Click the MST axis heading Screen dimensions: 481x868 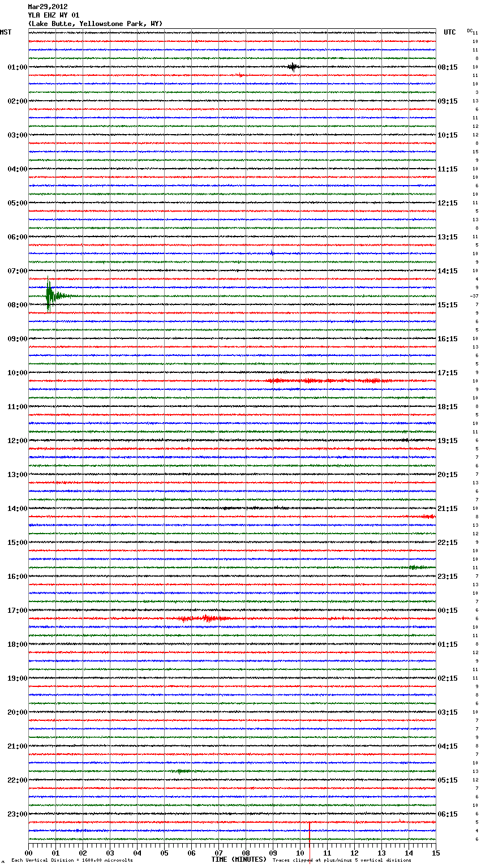click(6, 32)
